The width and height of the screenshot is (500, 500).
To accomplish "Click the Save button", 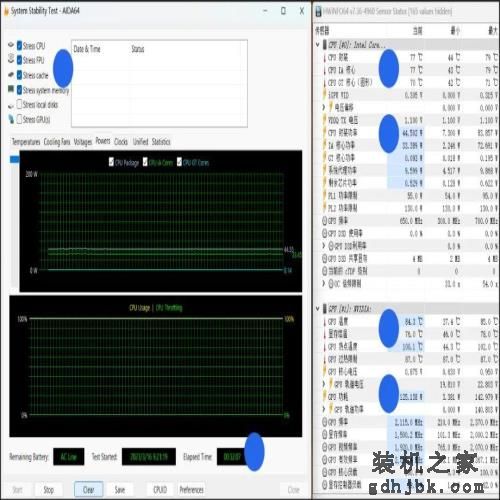I will 120,490.
